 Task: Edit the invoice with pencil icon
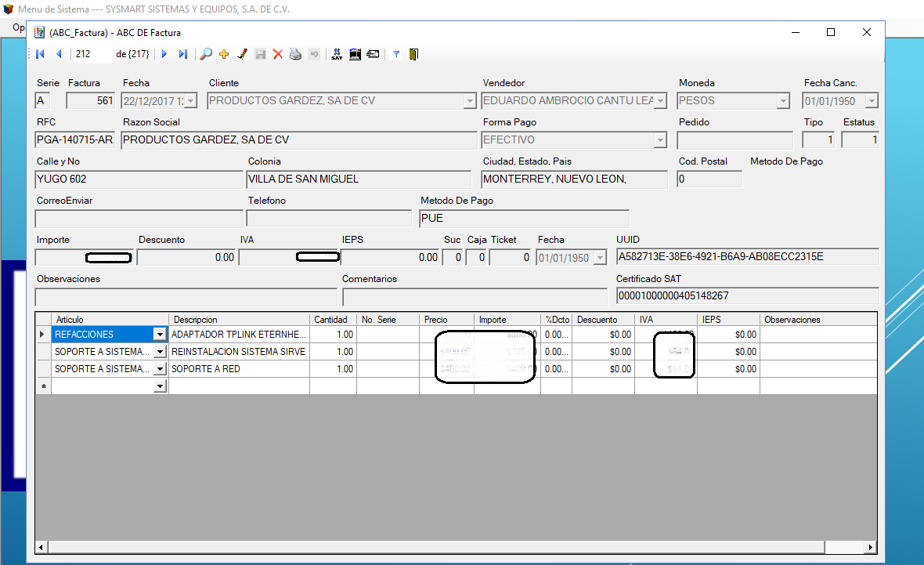pos(242,54)
